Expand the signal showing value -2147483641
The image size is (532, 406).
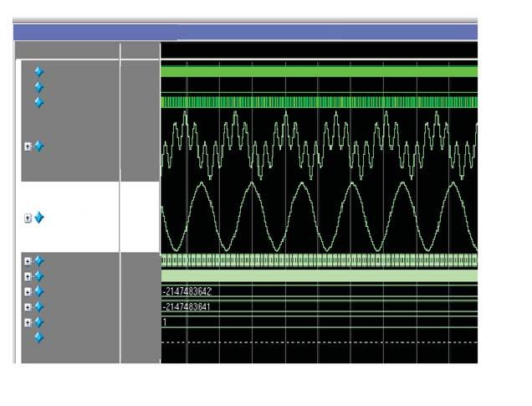28,307
